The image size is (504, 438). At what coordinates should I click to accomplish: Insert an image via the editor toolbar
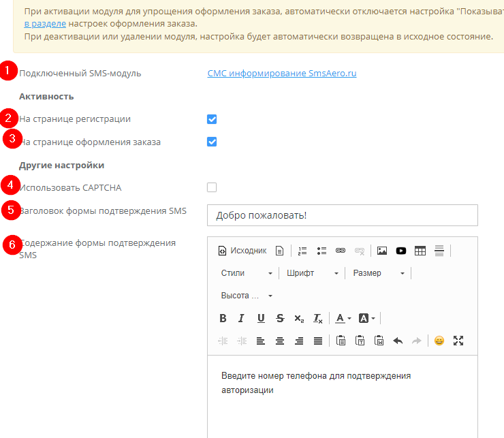[x=382, y=251]
